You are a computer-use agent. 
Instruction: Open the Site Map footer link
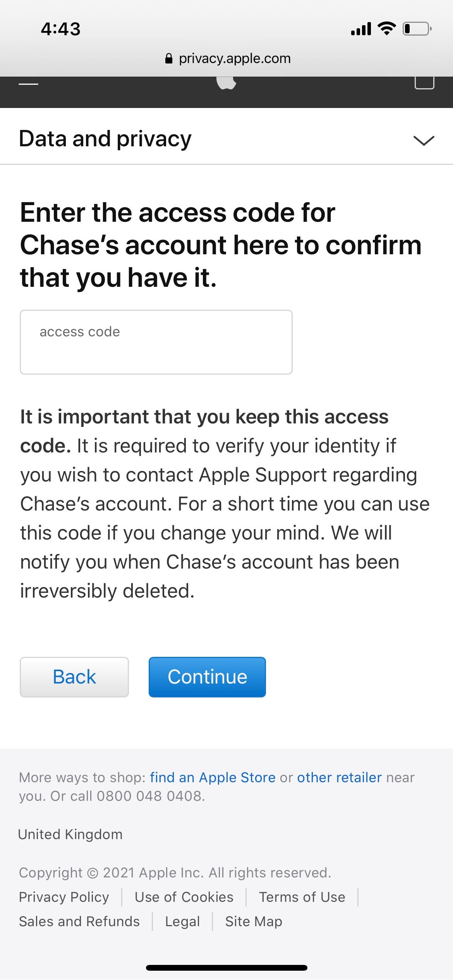(254, 922)
